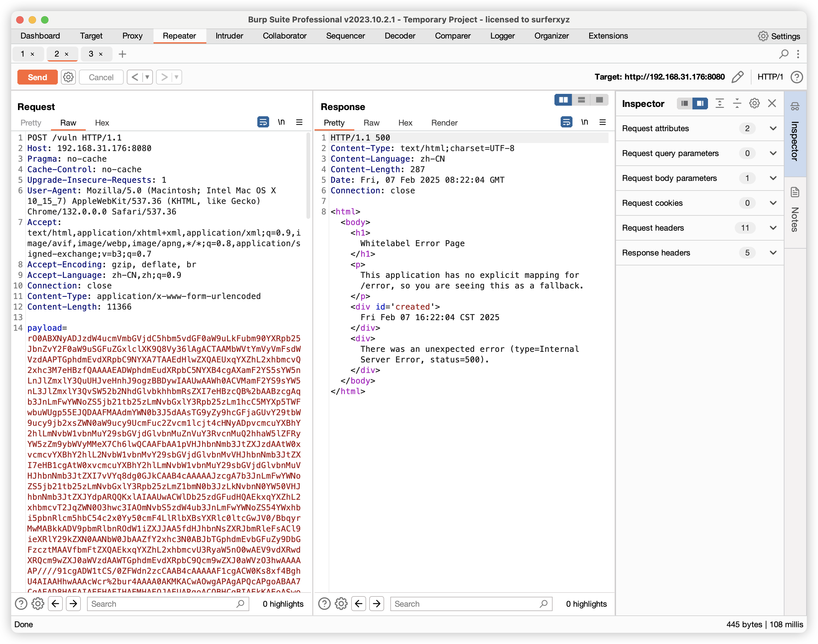Open the Response editor hamburger menu

coord(603,122)
